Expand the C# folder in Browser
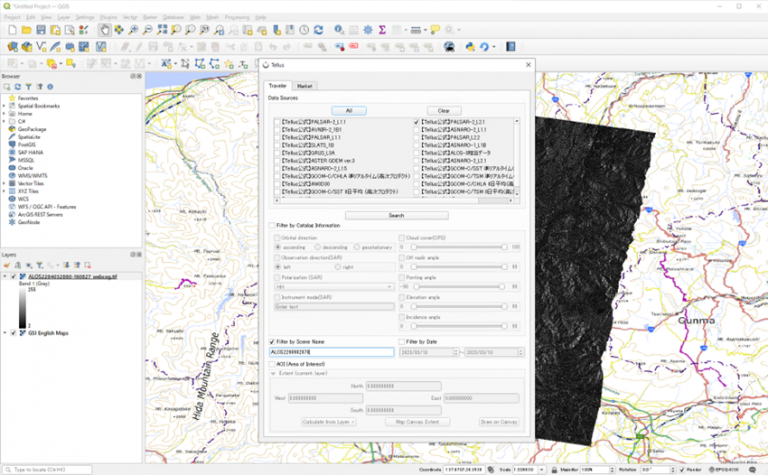This screenshot has width=768, height=475. click(x=4, y=121)
